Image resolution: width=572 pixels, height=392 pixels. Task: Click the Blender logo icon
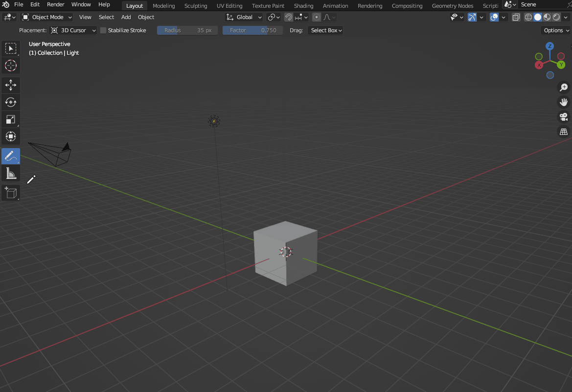[5, 4]
